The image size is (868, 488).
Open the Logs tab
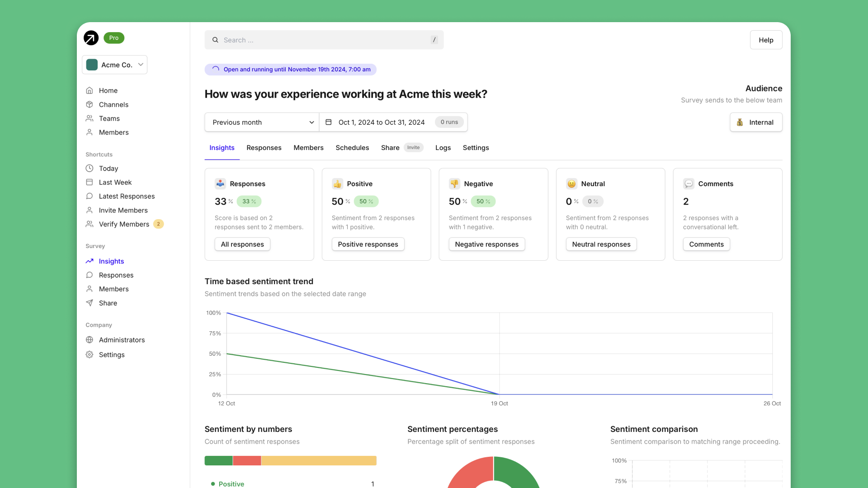(x=443, y=148)
